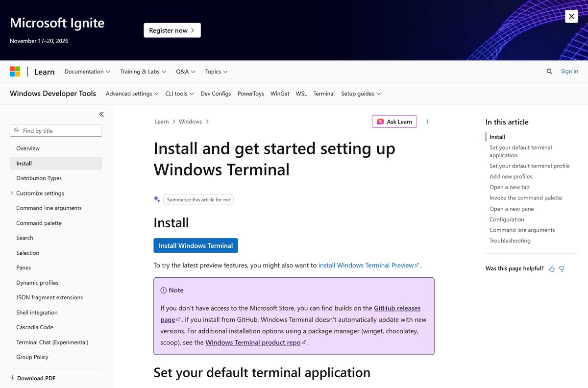Click Register now button
Image resolution: width=588 pixels, height=388 pixels.
pos(172,30)
